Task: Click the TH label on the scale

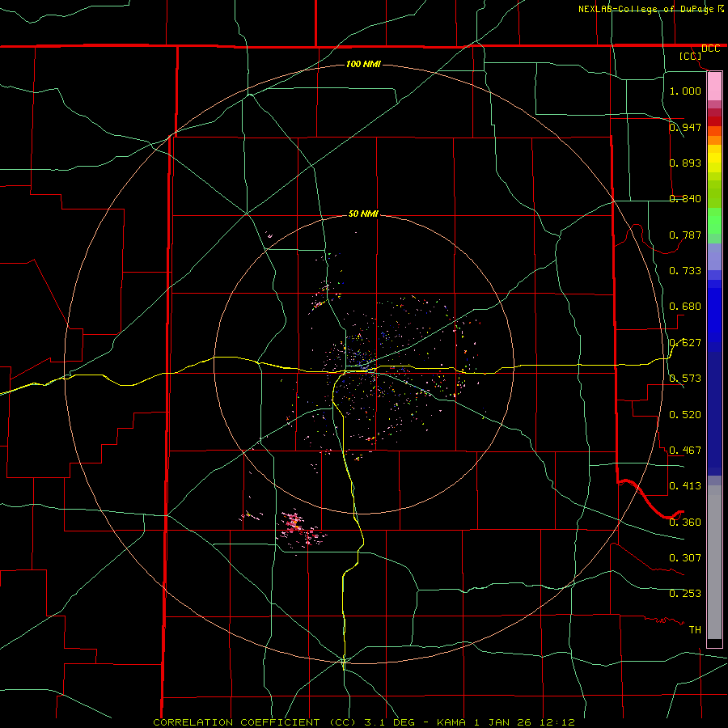Action: point(695,629)
